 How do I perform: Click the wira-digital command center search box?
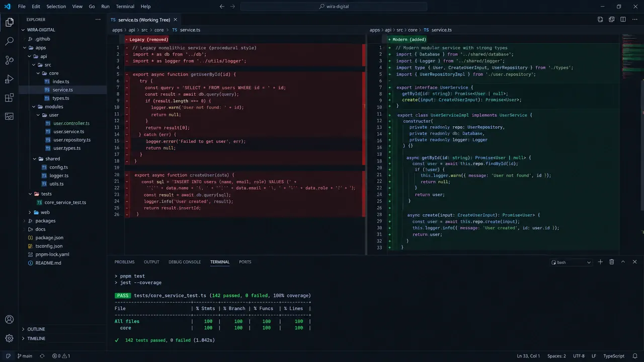click(334, 7)
